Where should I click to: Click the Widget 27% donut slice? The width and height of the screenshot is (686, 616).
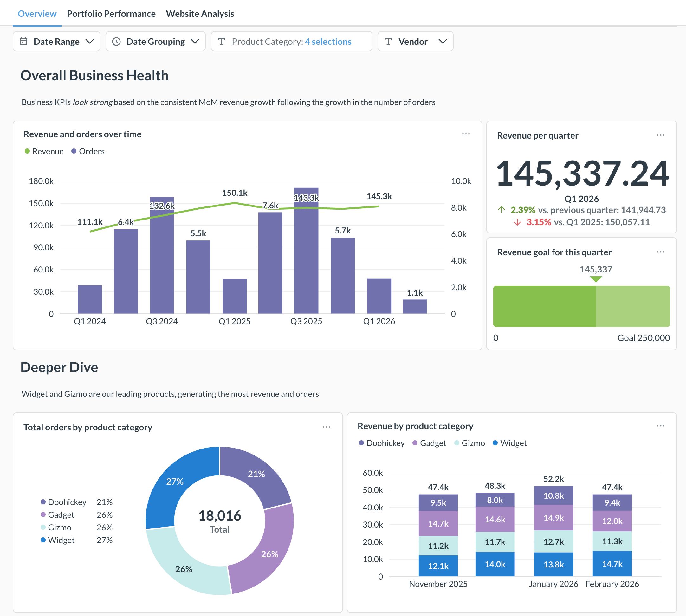174,481
